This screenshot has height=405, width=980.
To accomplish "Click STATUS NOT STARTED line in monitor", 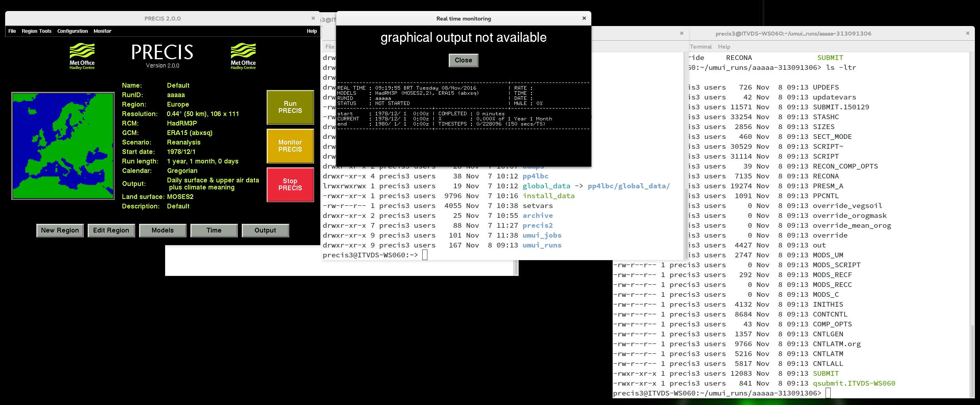I will pos(374,103).
